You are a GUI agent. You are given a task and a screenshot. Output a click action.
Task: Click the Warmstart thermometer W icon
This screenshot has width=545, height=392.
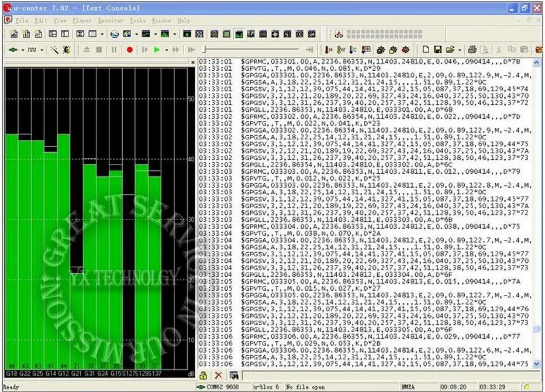point(341,50)
